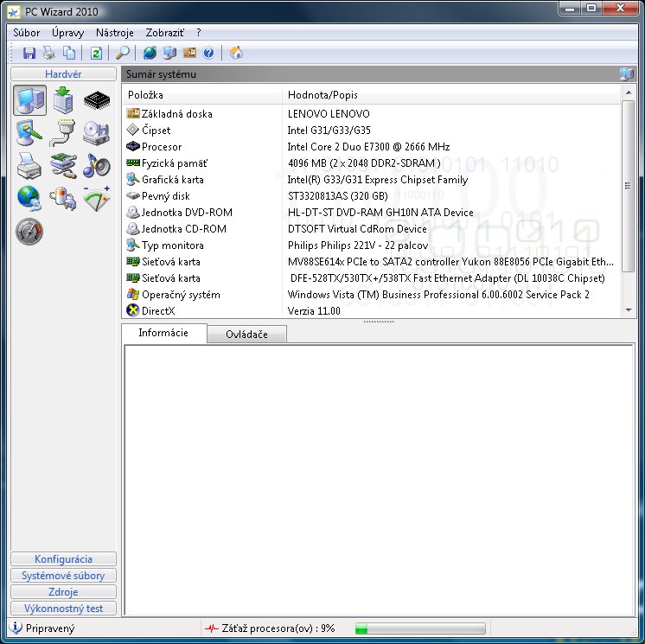Select the mainboard tower with green arrow icon
Screen dimensions: 645x644
click(x=63, y=100)
